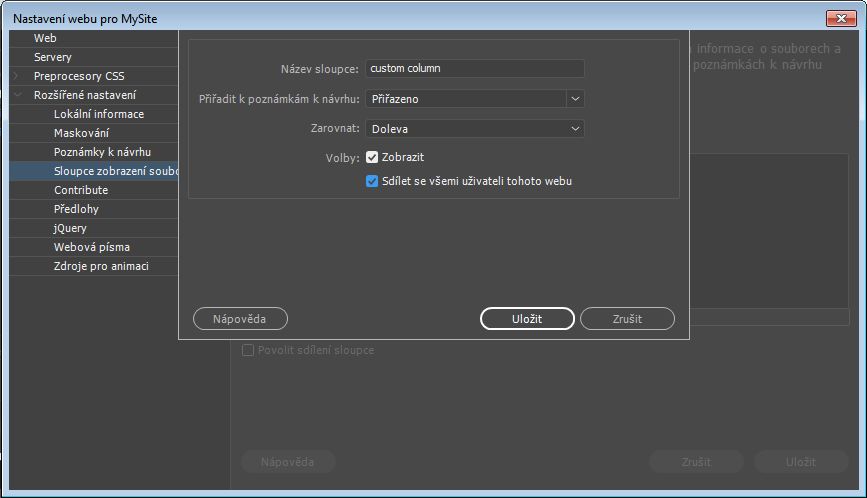The height and width of the screenshot is (498, 867).
Task: Open Maskování settings
Action: (x=93, y=133)
